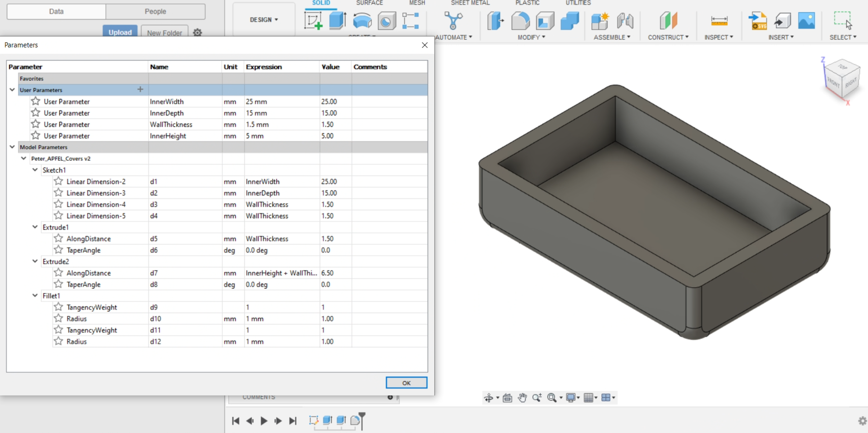The width and height of the screenshot is (868, 433).
Task: Click the Shell tool icon
Action: [x=545, y=21]
